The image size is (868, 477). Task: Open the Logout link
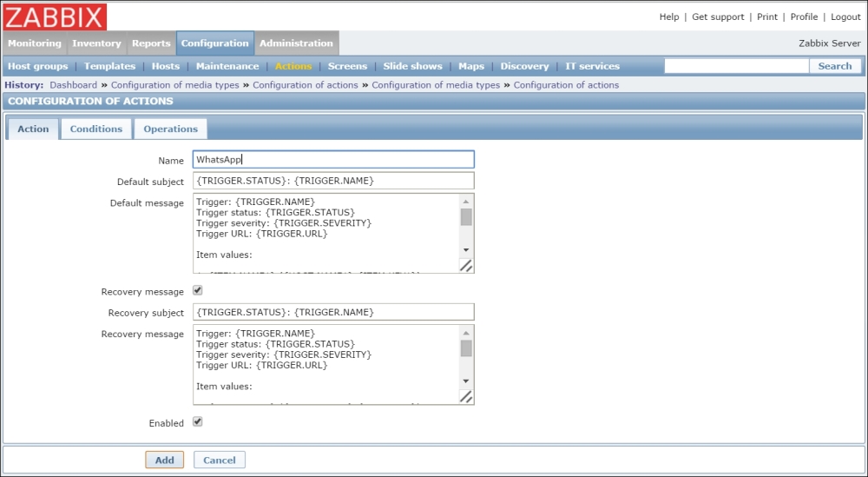pyautogui.click(x=845, y=17)
